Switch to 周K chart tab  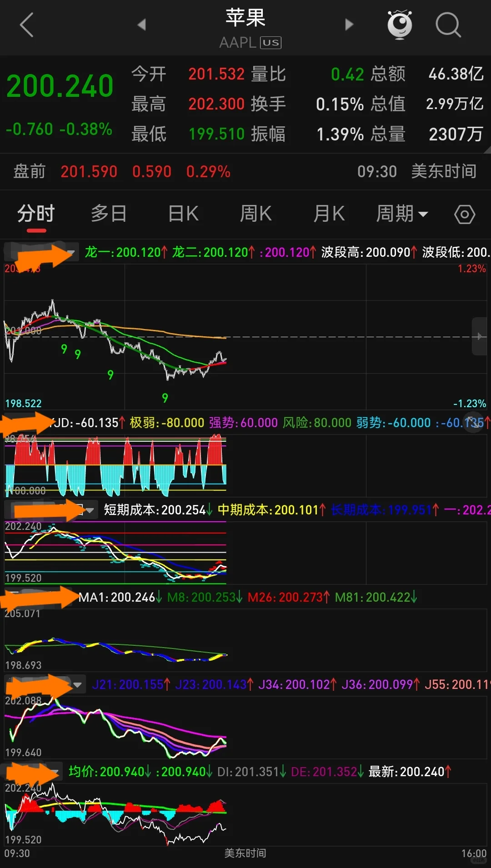click(x=256, y=214)
